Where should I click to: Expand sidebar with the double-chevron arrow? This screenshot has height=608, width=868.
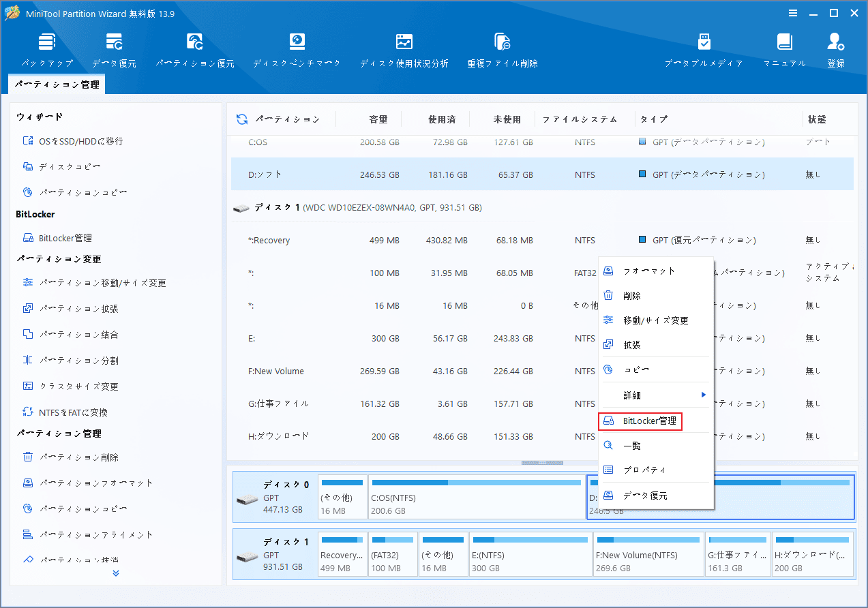click(x=116, y=573)
